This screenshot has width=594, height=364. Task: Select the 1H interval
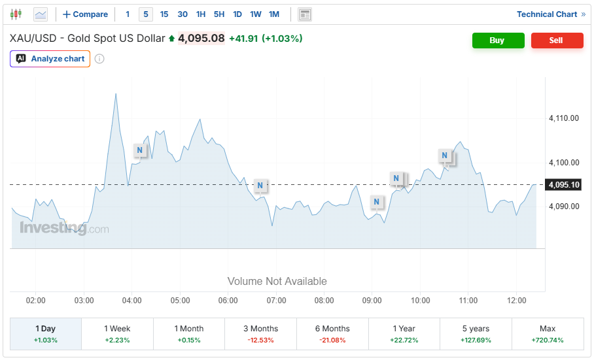tap(201, 14)
